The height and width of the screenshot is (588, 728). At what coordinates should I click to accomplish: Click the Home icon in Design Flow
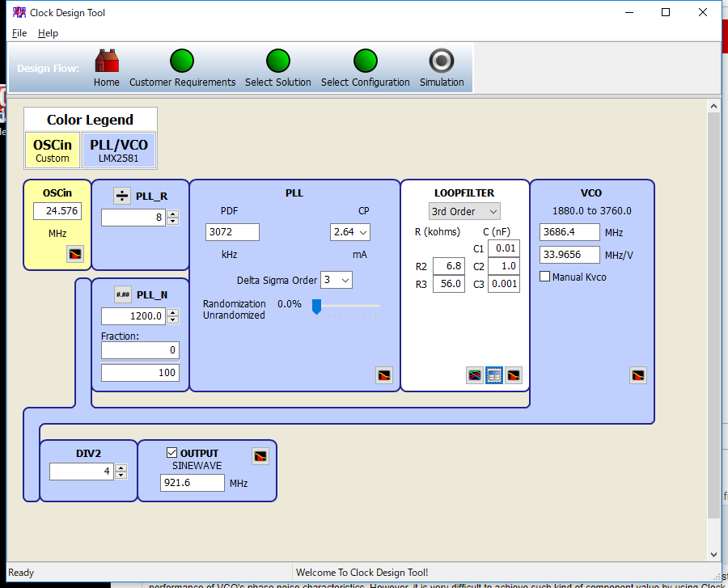pos(106,61)
